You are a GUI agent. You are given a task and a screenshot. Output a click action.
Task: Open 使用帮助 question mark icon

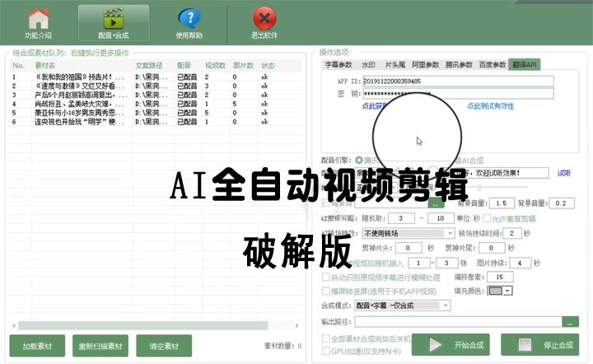(x=189, y=22)
